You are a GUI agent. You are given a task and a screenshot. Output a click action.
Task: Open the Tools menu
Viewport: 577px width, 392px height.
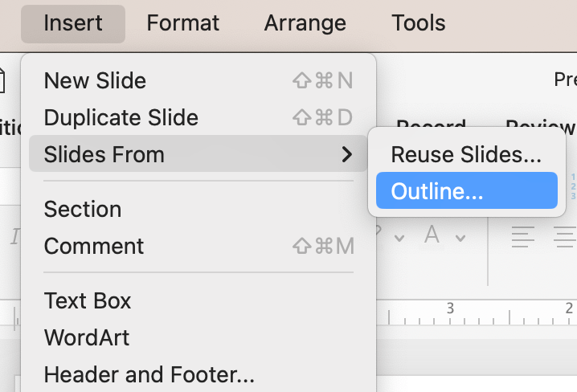click(x=419, y=22)
